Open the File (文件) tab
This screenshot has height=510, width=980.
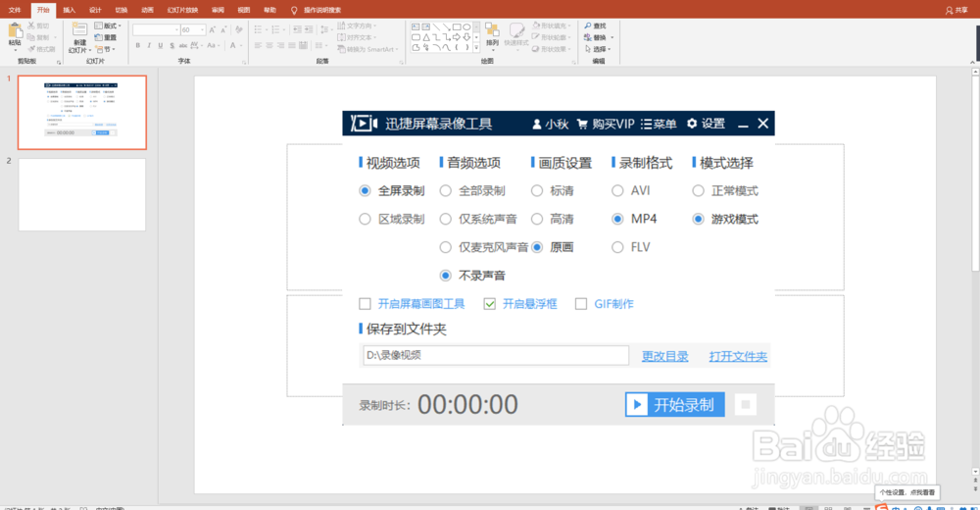tap(15, 10)
